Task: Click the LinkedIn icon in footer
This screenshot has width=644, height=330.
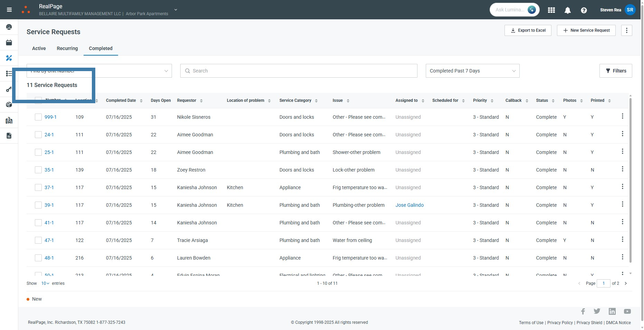Action: 612,311
